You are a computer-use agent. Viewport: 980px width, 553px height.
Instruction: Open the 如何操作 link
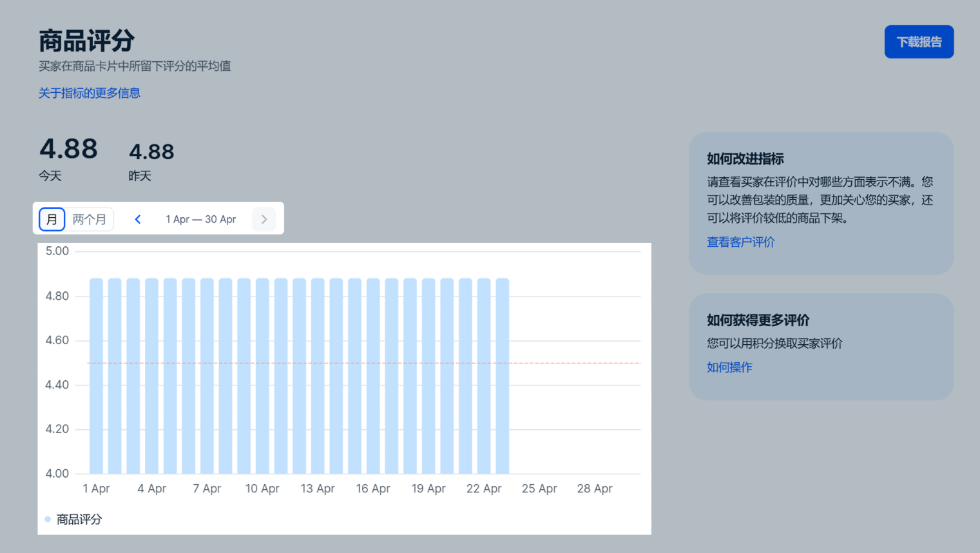(x=729, y=367)
